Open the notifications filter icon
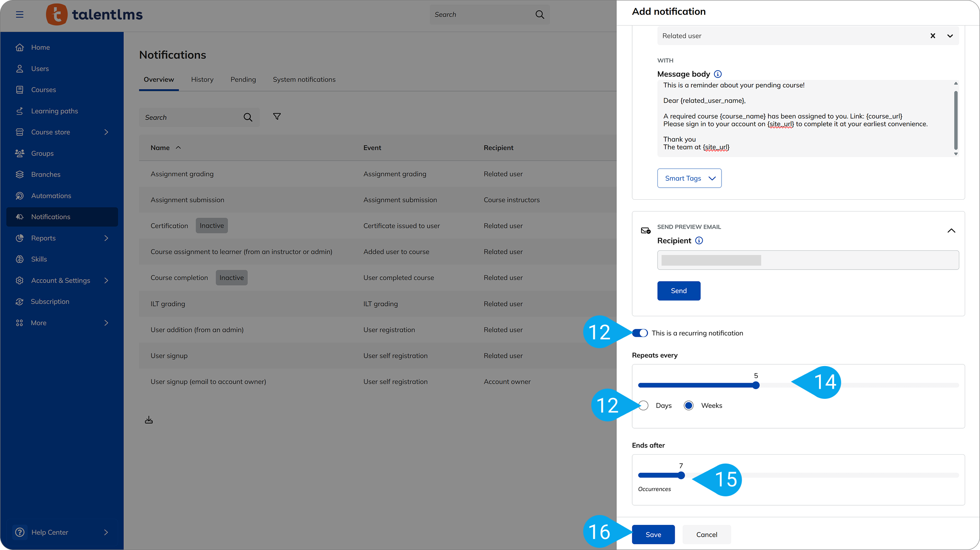 click(277, 117)
